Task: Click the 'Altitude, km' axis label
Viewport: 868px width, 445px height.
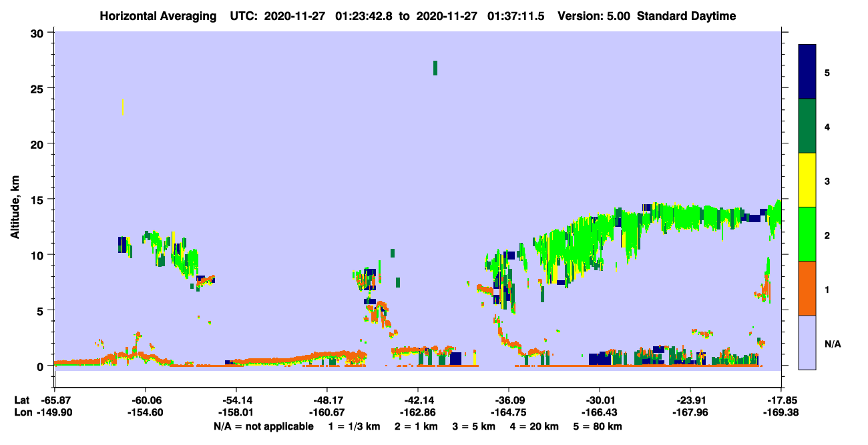Action: pyautogui.click(x=15, y=208)
